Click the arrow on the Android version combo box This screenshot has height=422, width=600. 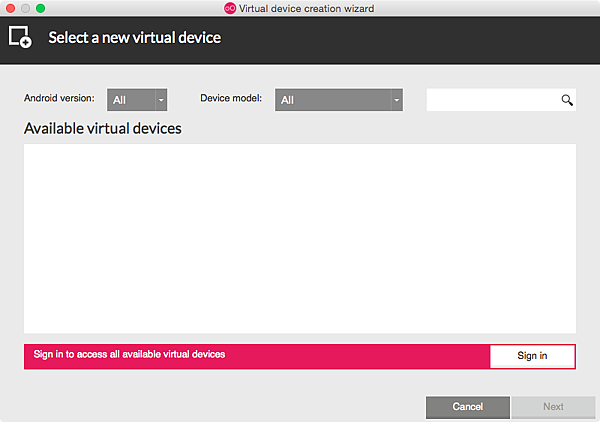coord(160,100)
